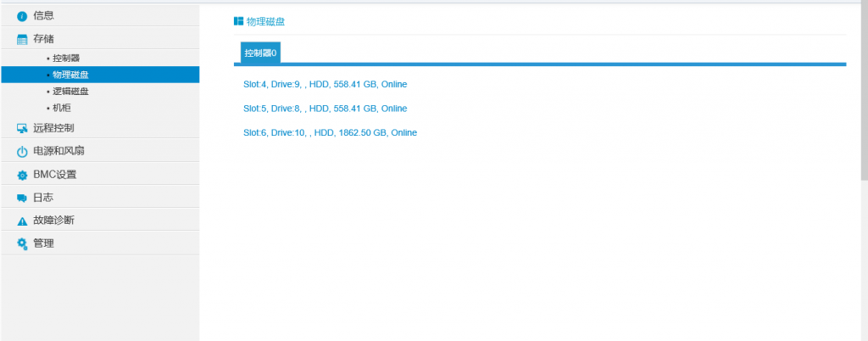Click the blue info icon beside 信息
Viewport: 868px width, 341px height.
coord(22,16)
